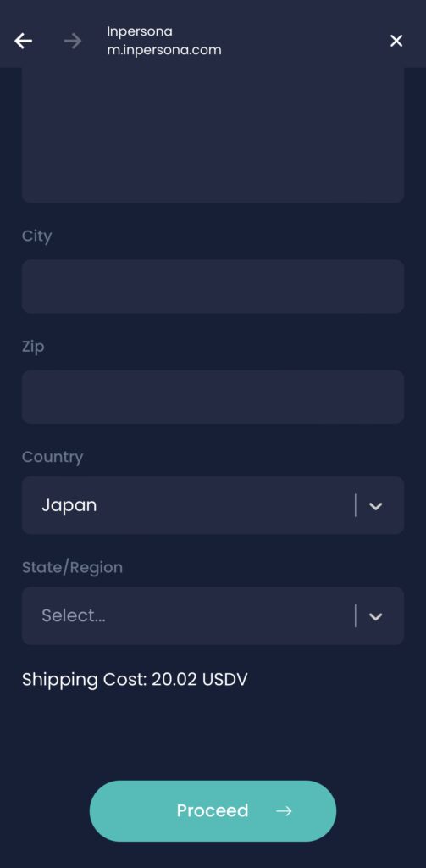The width and height of the screenshot is (426, 868).
Task: Go back using the browser back arrow
Action: coord(23,41)
